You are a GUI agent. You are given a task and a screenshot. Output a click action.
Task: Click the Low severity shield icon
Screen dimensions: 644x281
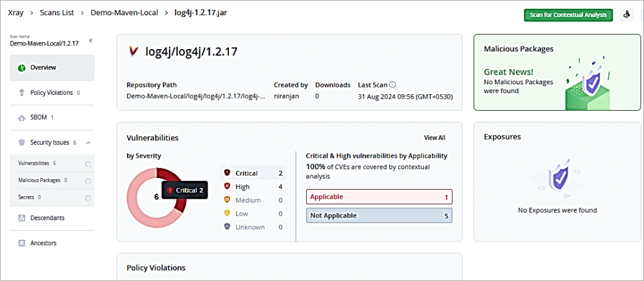click(x=226, y=213)
